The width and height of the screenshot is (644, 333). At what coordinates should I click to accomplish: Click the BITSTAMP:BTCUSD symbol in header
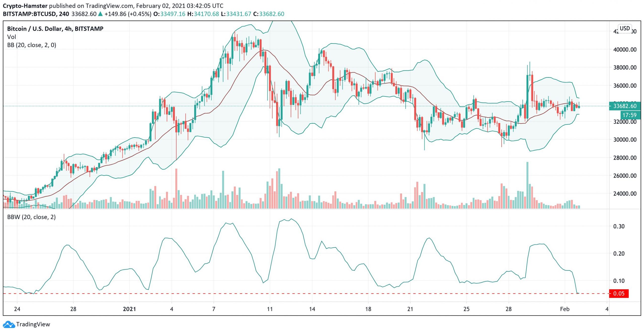click(29, 14)
